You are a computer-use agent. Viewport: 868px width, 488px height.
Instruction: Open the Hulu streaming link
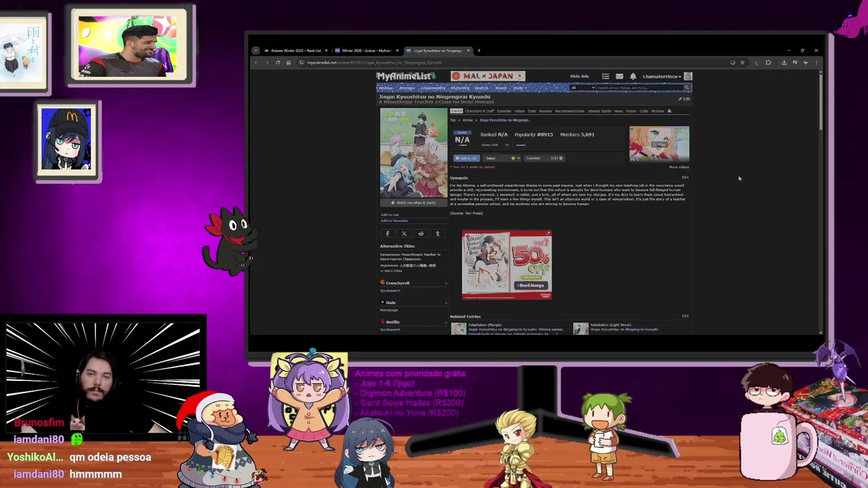[x=390, y=302]
